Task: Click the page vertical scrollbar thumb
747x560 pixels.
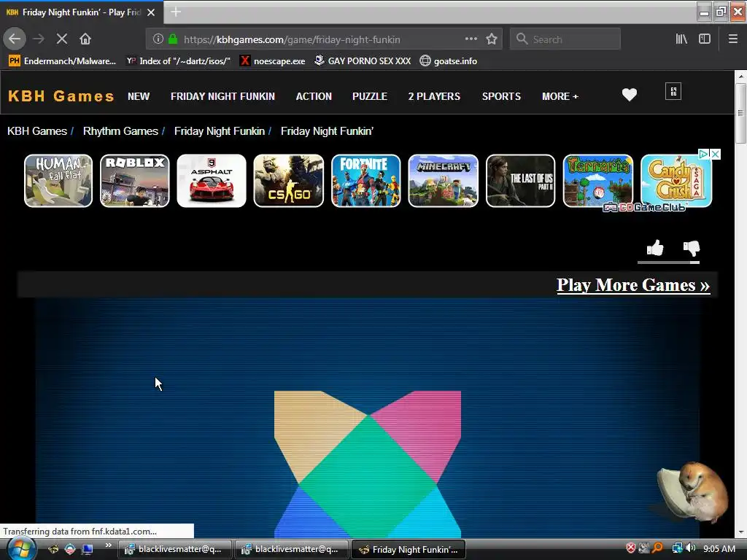Action: coord(740,113)
